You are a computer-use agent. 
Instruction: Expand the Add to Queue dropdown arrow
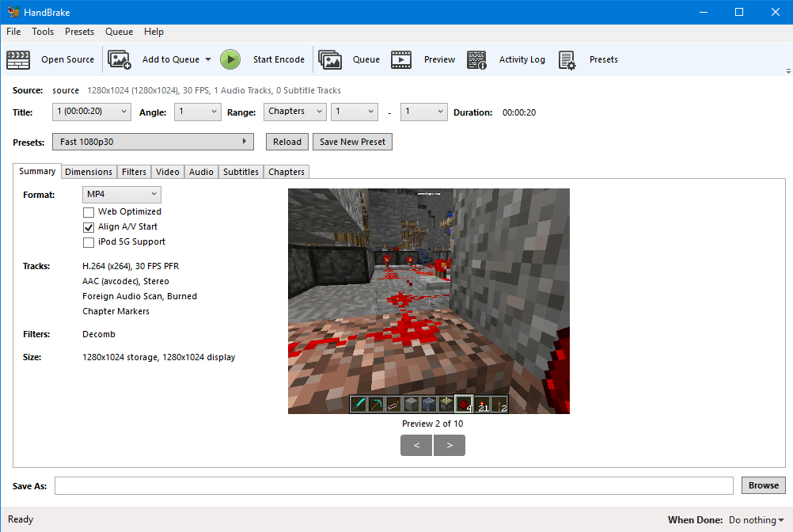point(208,59)
